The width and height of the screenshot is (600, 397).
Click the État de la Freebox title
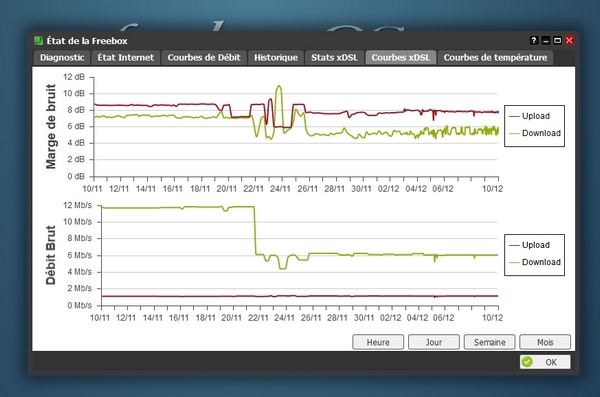[87, 41]
